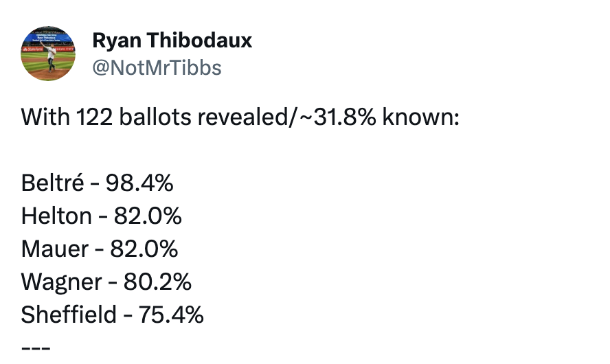The height and width of the screenshot is (364, 610).
Task: Open Ryan Thibodaux's profile picture
Action: click(48, 54)
